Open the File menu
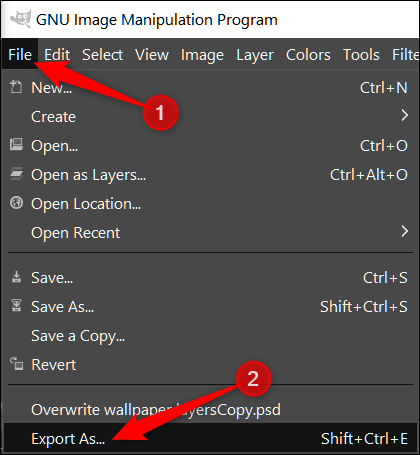Image resolution: width=420 pixels, height=455 pixels. tap(20, 54)
